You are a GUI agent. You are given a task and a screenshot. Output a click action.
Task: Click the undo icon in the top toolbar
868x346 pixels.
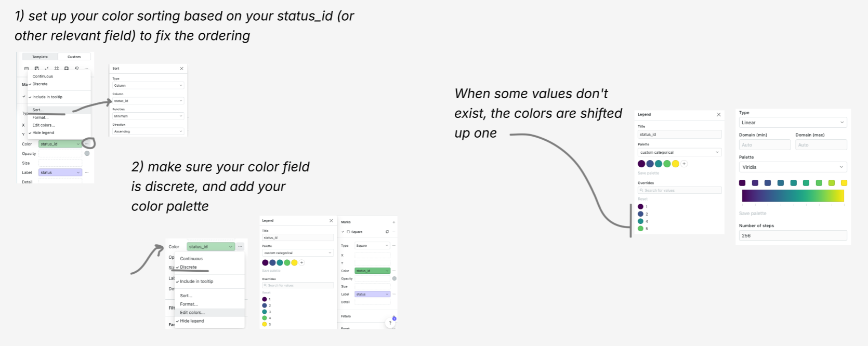[76, 69]
